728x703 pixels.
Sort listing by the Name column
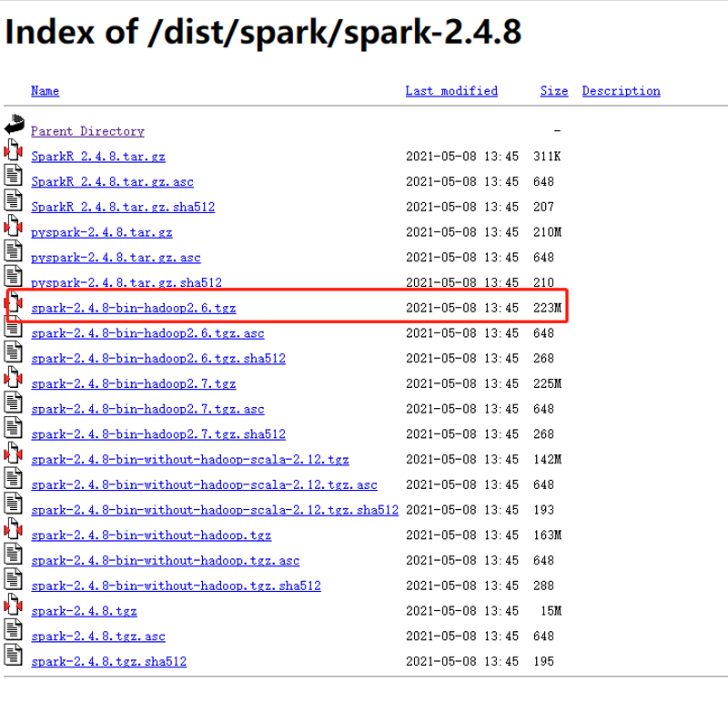coord(45,90)
